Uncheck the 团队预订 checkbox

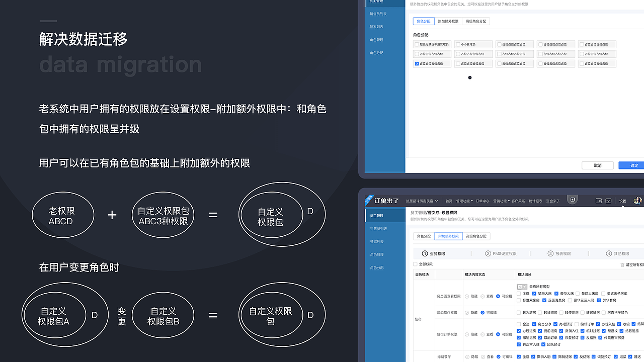point(544,344)
